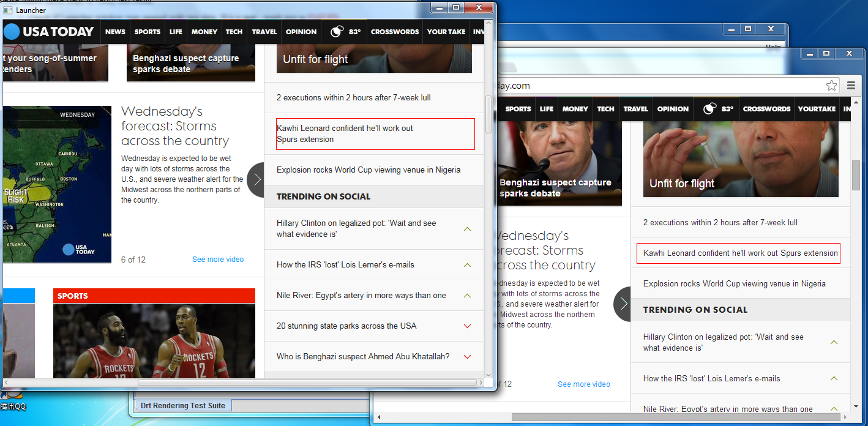Image resolution: width=868 pixels, height=426 pixels.
Task: Open 'Explosion rocks World Cup' headline in Chrome window
Action: 734,284
